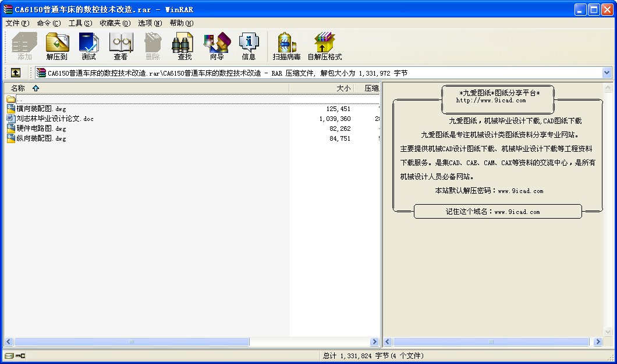The width and height of the screenshot is (617, 364).
Task: Click the drive icon in status bar
Action: (x=9, y=356)
